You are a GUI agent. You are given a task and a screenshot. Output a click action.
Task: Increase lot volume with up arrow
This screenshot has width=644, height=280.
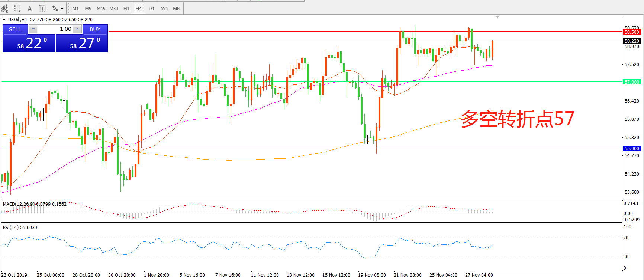[77, 29]
